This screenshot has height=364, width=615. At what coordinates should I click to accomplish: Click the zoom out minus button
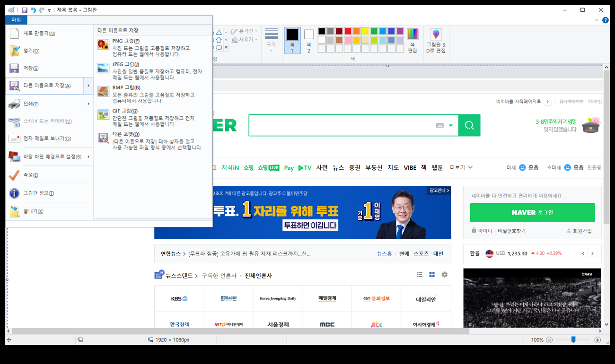[549, 340]
